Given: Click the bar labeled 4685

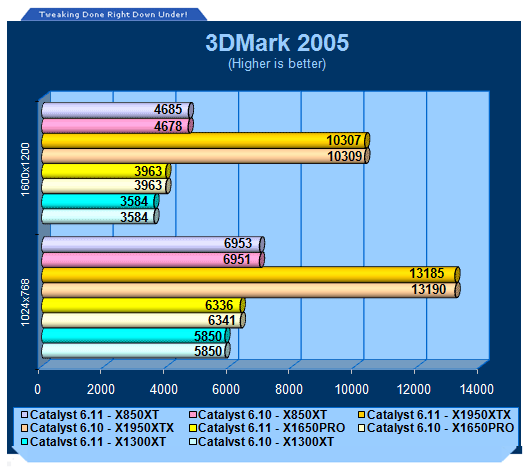Looking at the screenshot, I should coord(118,110).
